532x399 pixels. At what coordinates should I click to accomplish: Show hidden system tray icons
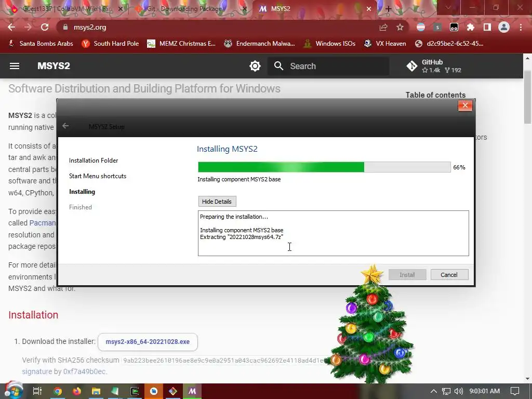pyautogui.click(x=434, y=391)
